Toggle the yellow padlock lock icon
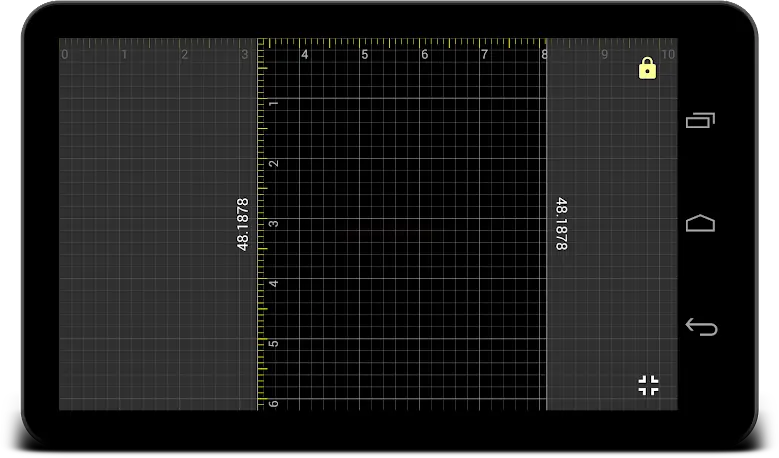The width and height of the screenshot is (779, 458). point(647,68)
